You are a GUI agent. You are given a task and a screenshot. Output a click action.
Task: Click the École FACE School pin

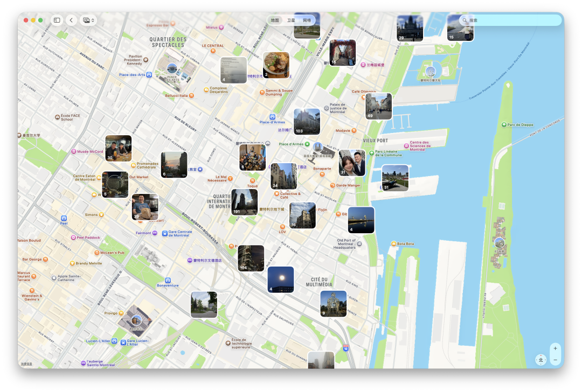[57, 117]
